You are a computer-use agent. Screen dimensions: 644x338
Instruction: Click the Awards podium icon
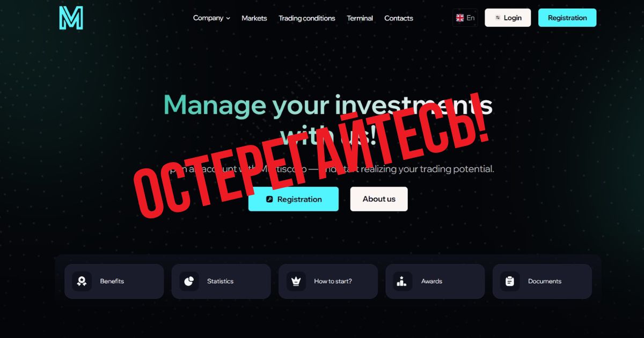coord(403,281)
